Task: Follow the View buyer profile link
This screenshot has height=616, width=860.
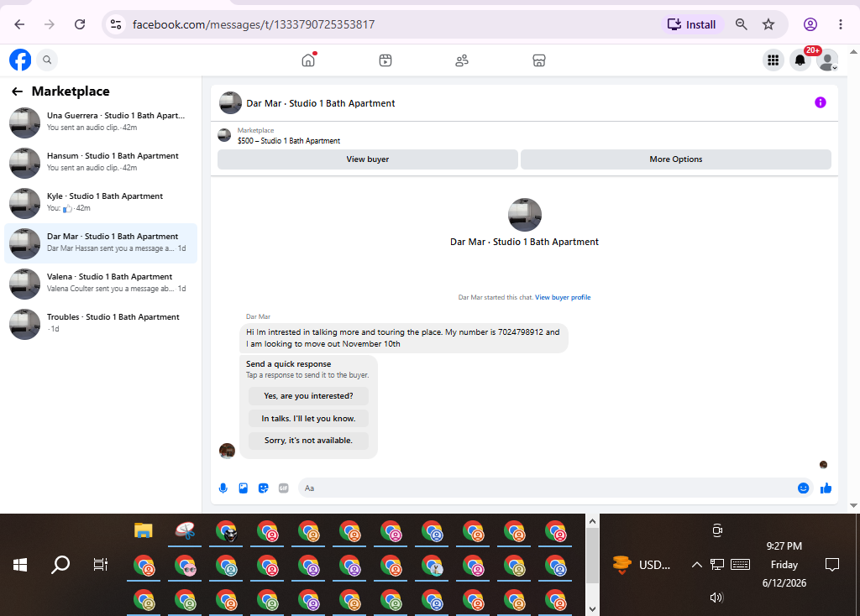Action: point(563,297)
